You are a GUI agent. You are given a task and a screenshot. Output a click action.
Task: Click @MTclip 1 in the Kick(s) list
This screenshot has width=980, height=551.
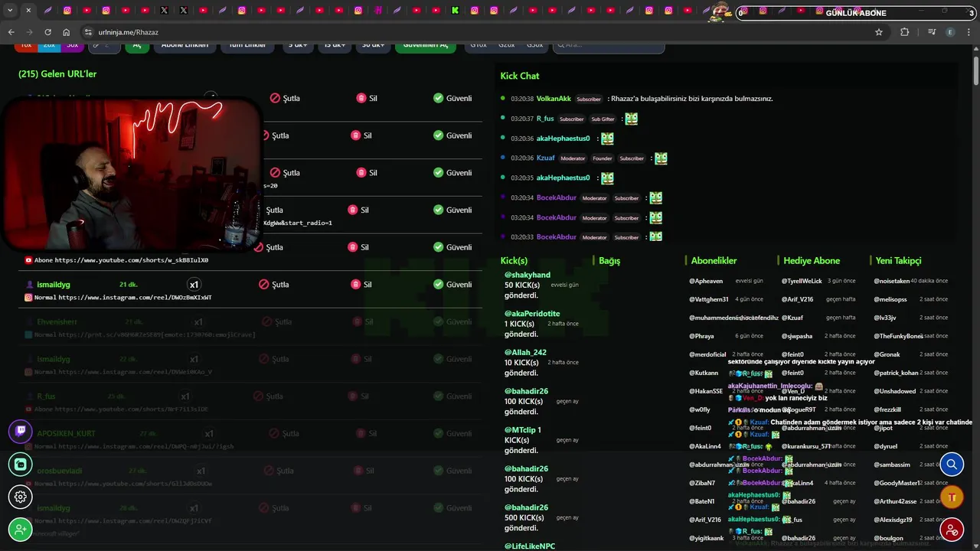tap(523, 430)
